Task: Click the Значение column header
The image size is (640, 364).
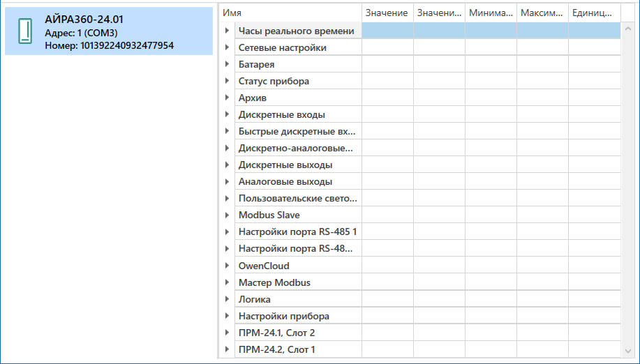Action: click(x=387, y=13)
